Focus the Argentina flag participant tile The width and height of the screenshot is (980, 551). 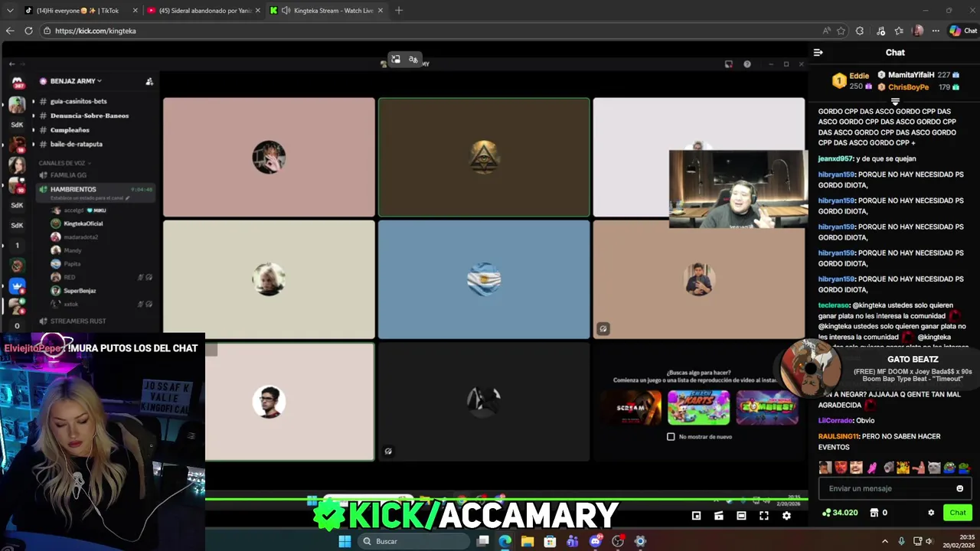(484, 279)
